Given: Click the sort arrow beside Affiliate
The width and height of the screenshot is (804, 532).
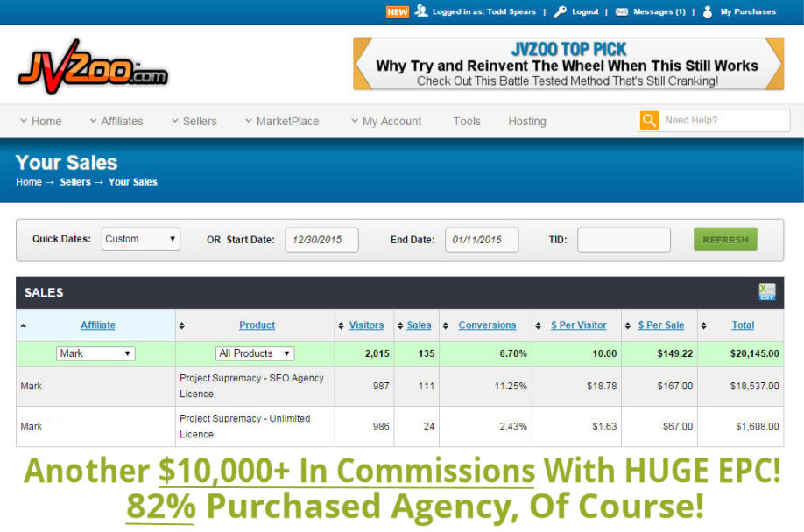Looking at the screenshot, I should (x=23, y=325).
